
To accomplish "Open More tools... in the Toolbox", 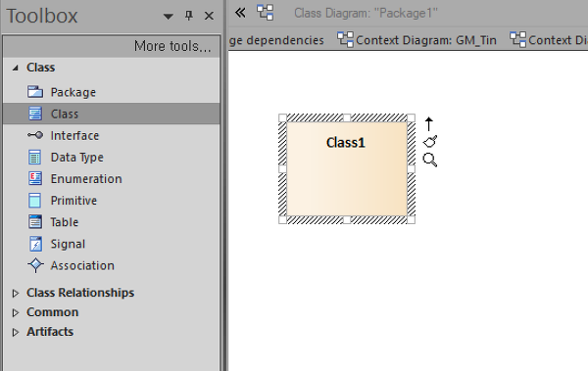I will tap(172, 46).
